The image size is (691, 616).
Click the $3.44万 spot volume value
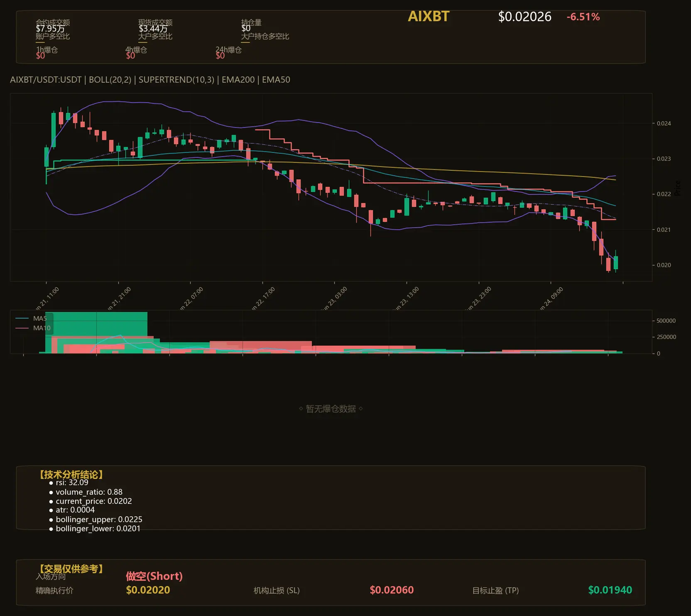(x=153, y=29)
